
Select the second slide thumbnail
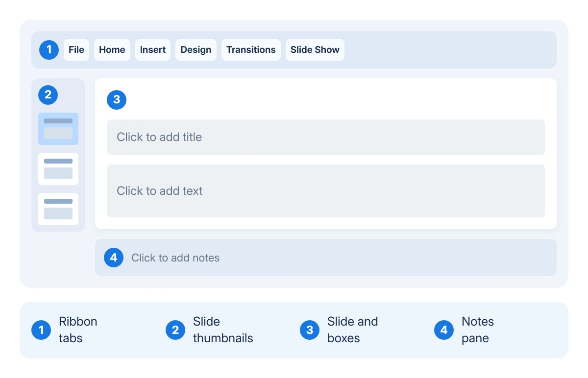click(x=58, y=169)
